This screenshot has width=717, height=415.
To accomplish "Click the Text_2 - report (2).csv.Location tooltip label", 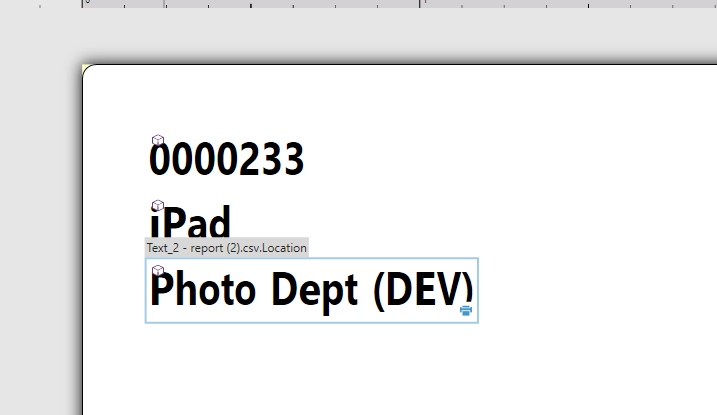I will point(227,248).
